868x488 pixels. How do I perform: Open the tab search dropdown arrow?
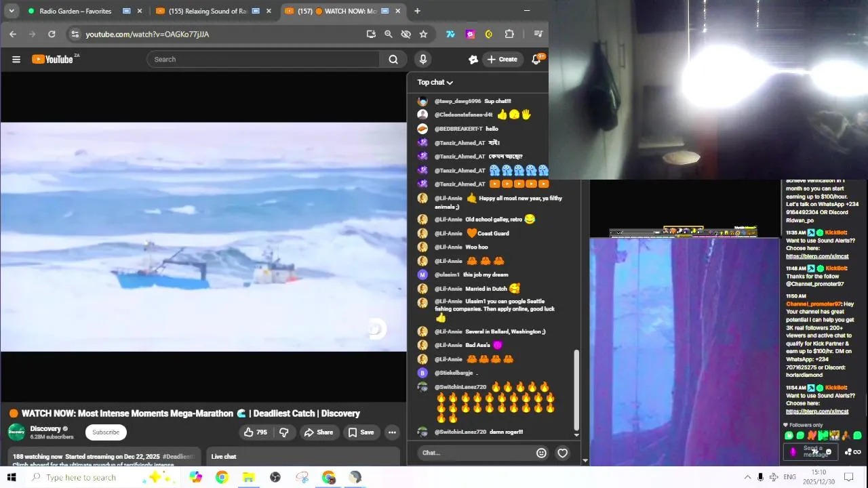[12, 11]
